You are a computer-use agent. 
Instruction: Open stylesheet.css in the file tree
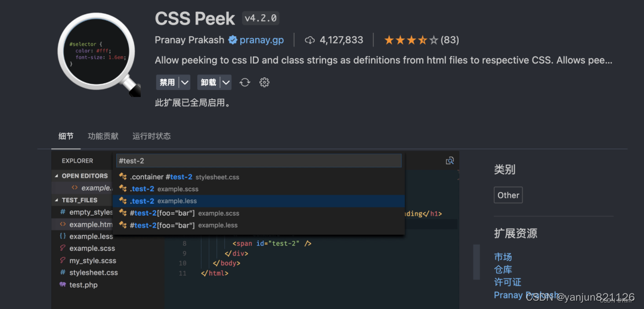point(94,273)
